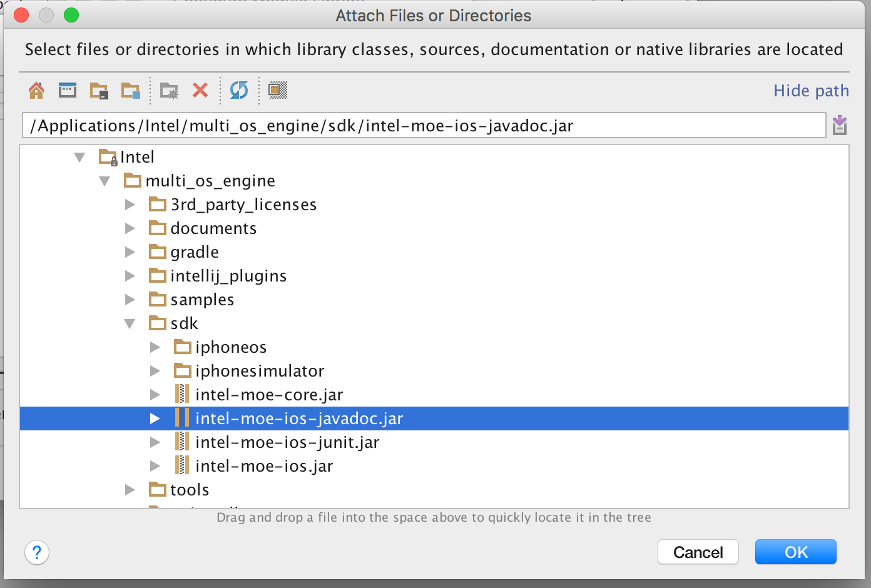Select the sdk folder name
This screenshot has width=871, height=588.
pos(184,323)
